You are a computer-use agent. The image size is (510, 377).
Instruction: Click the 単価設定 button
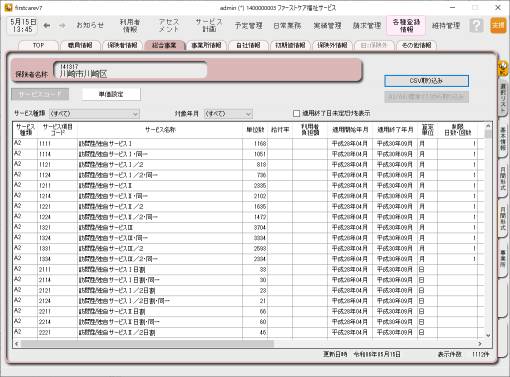[111, 94]
